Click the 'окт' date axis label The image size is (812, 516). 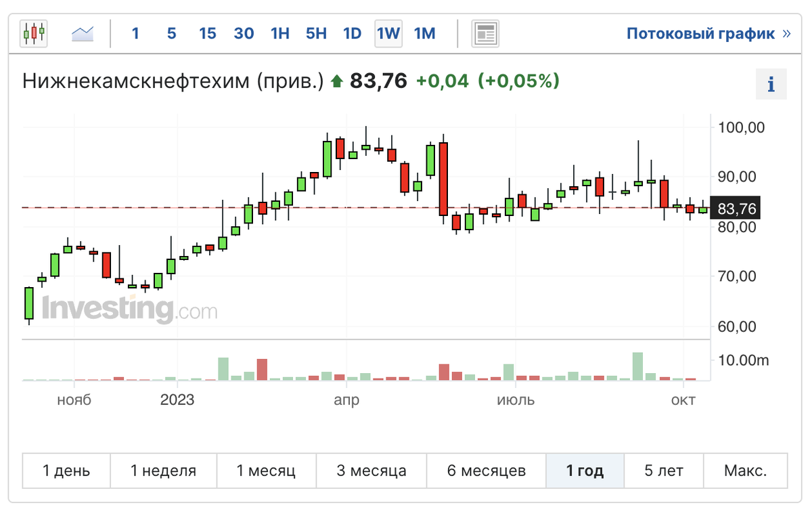[683, 400]
